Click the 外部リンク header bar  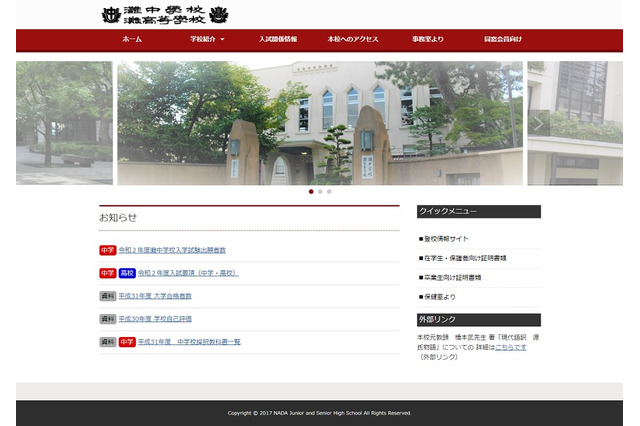[x=479, y=320]
